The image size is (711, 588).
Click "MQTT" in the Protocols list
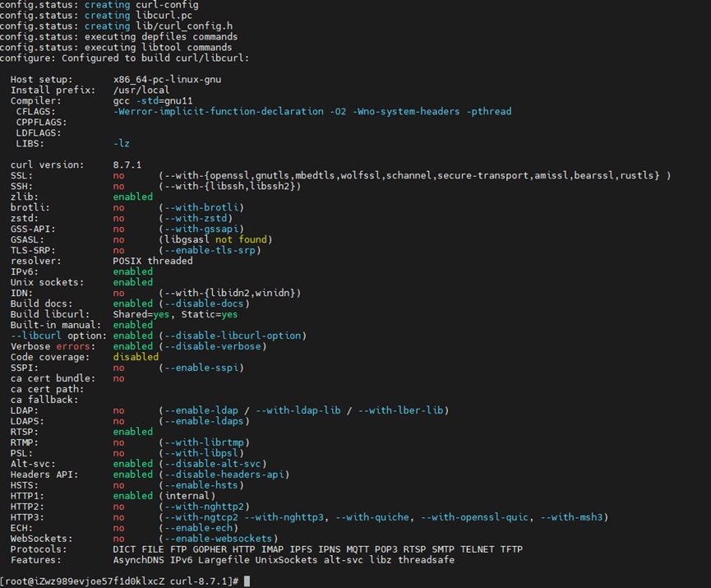(358, 549)
